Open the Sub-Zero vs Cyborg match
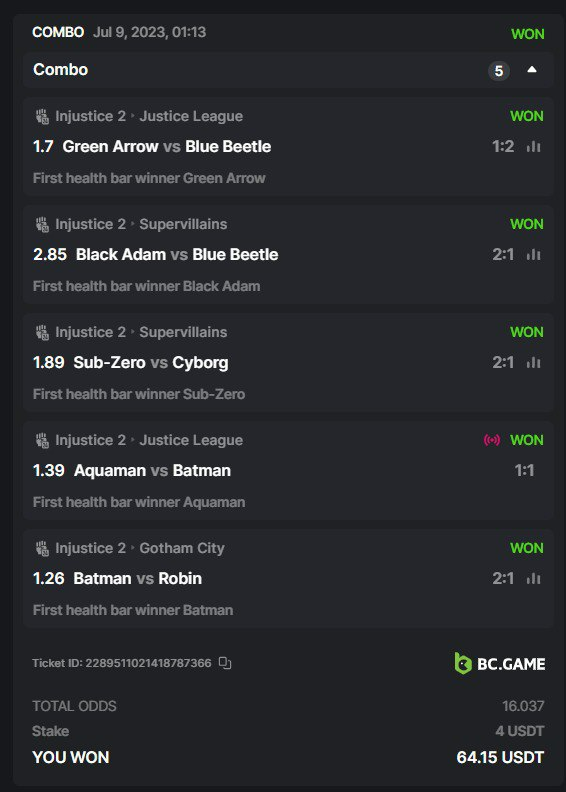The width and height of the screenshot is (566, 792). click(150, 363)
